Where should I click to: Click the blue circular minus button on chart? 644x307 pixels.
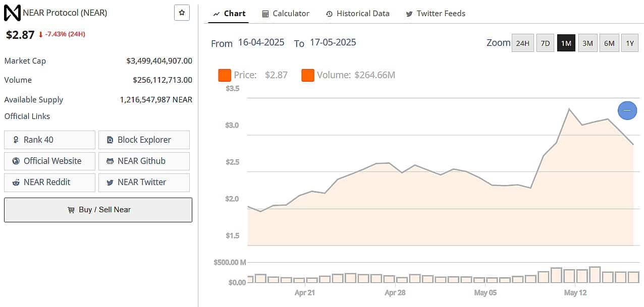[x=627, y=110]
